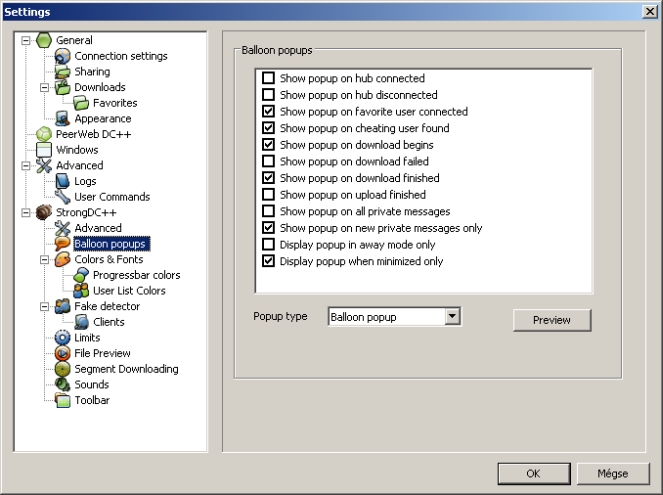Open the File Preview settings page
The height and width of the screenshot is (495, 663).
[102, 353]
